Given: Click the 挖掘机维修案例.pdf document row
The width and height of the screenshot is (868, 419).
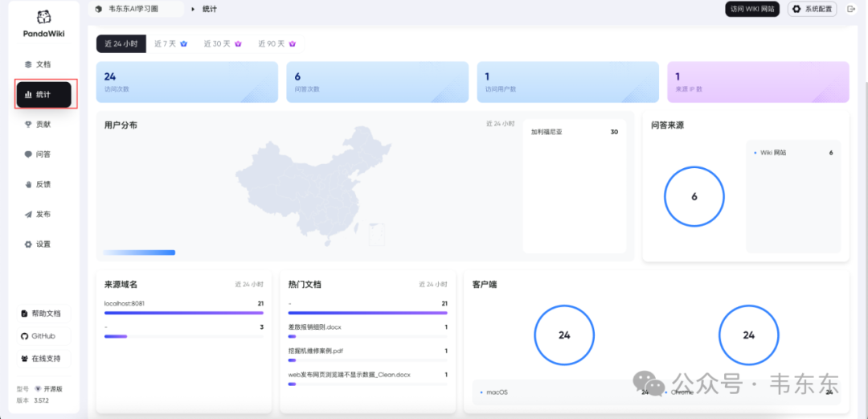Looking at the screenshot, I should [x=367, y=355].
